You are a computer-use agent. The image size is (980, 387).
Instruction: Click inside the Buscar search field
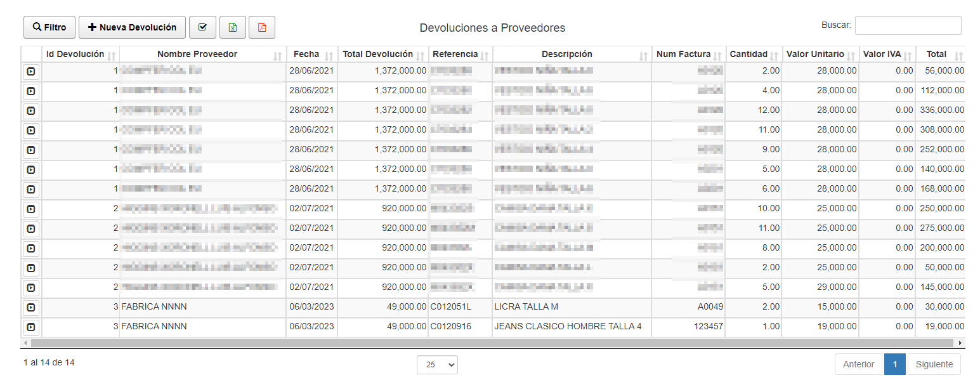coord(908,25)
